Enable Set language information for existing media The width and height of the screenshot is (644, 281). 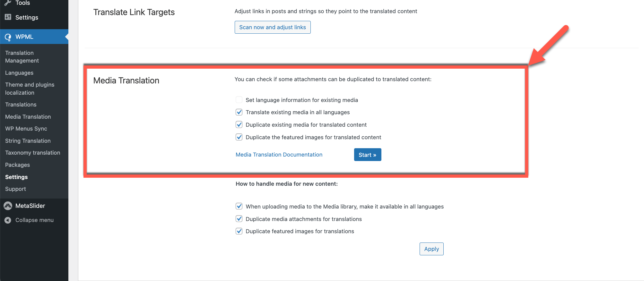[239, 100]
